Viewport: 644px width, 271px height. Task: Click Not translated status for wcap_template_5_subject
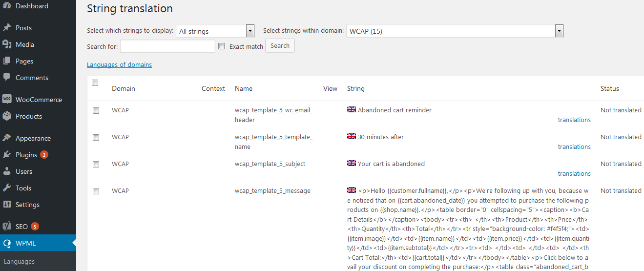point(621,164)
